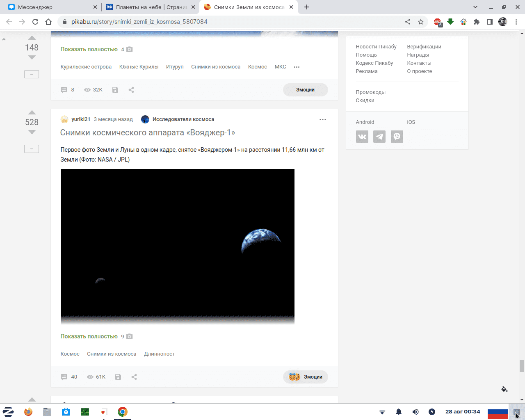Downvote the post rated 148
525x420 pixels.
pyautogui.click(x=32, y=57)
